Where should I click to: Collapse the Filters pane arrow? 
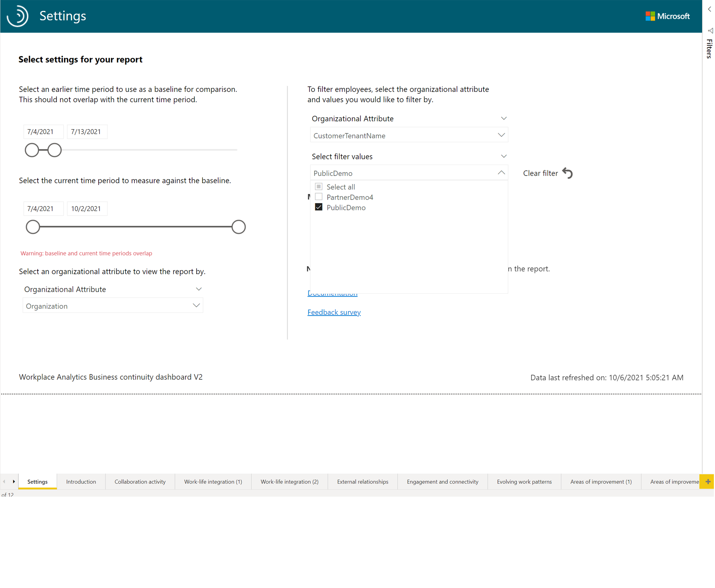(x=710, y=9)
